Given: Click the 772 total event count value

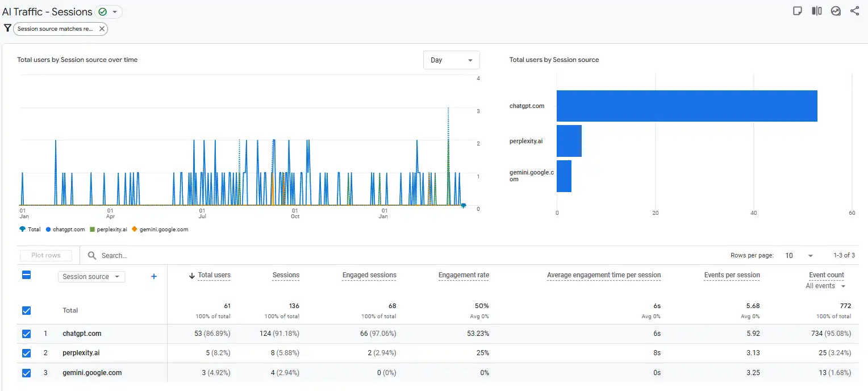Looking at the screenshot, I should 845,306.
